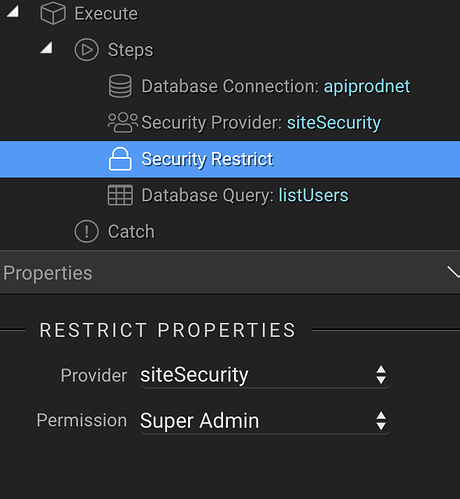The image size is (460, 499).
Task: Click the Catch exclamation icon
Action: tap(86, 231)
